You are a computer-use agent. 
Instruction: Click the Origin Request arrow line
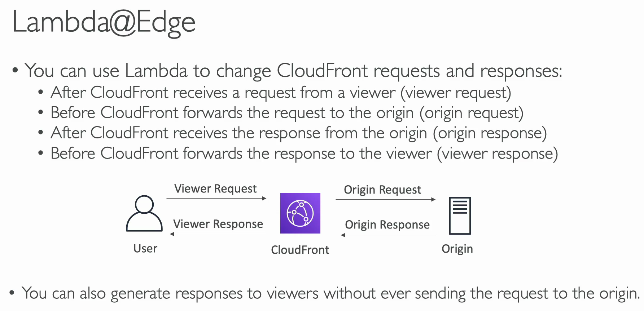coord(386,199)
